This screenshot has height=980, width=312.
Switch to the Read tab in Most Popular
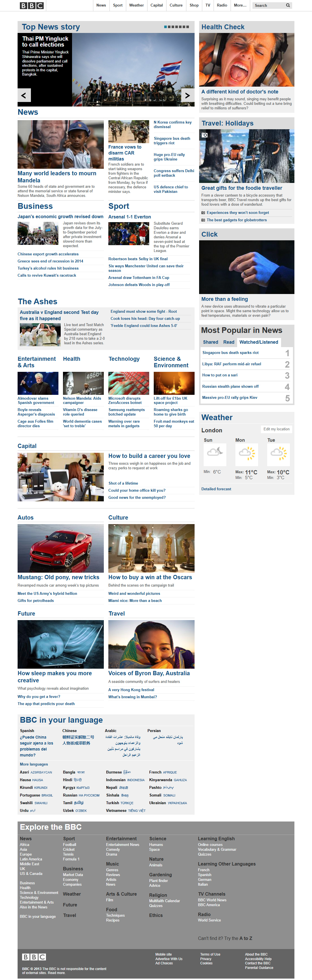point(229,342)
